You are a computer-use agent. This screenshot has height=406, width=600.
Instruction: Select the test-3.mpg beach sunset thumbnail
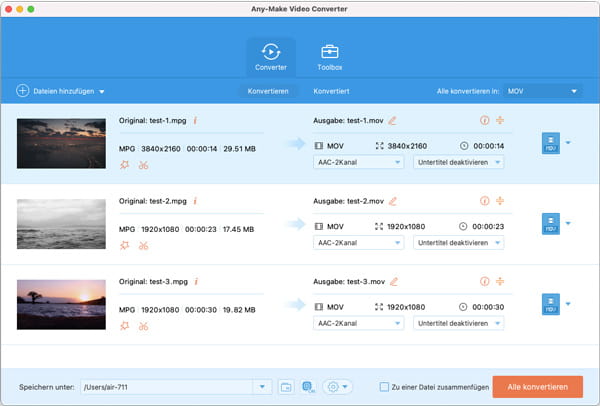61,305
